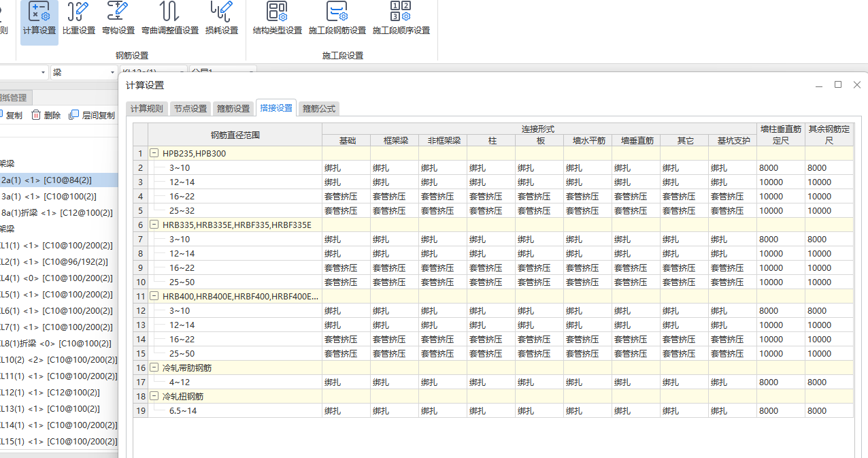Click the 删除 trash icon button
Image resolution: width=868 pixels, height=458 pixels.
click(46, 116)
